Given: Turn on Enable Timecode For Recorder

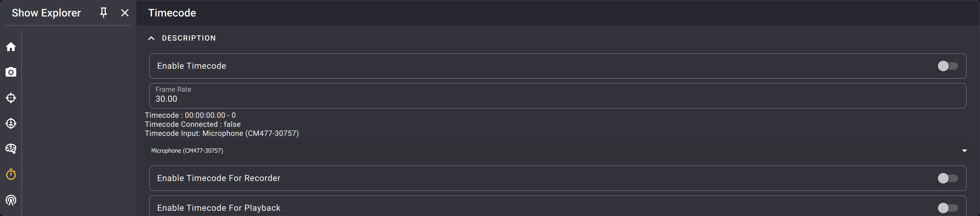Looking at the screenshot, I should pos(947,178).
